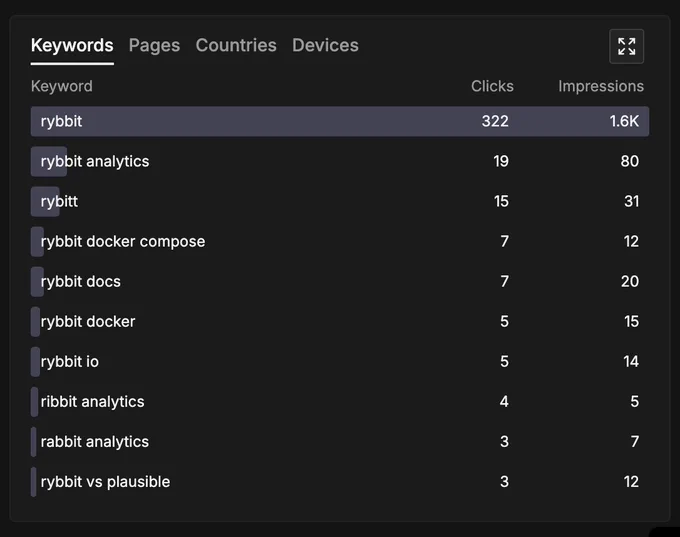Screen dimensions: 680x537
Task: Select the 'rabbit analytics' keyword row
Action: click(340, 442)
